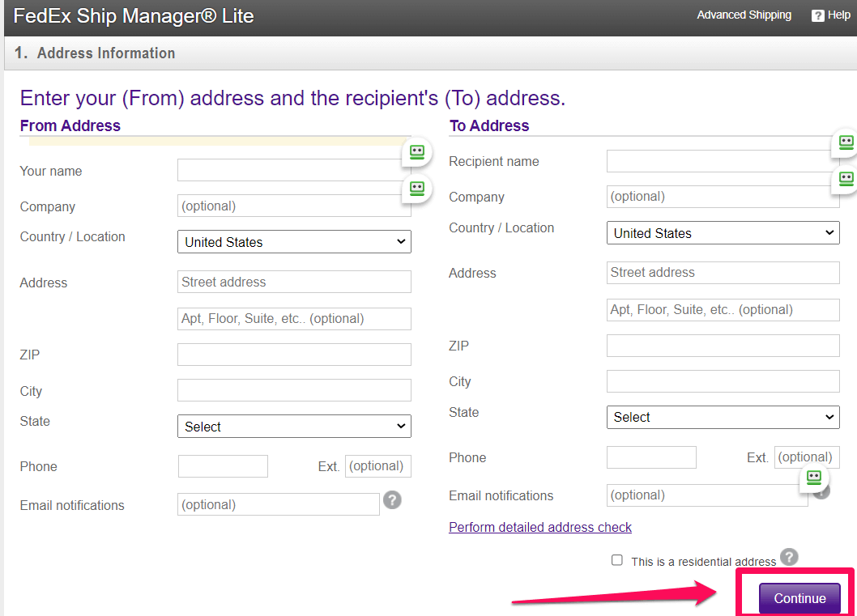857x616 pixels.
Task: Focus the To City field
Action: [723, 381]
